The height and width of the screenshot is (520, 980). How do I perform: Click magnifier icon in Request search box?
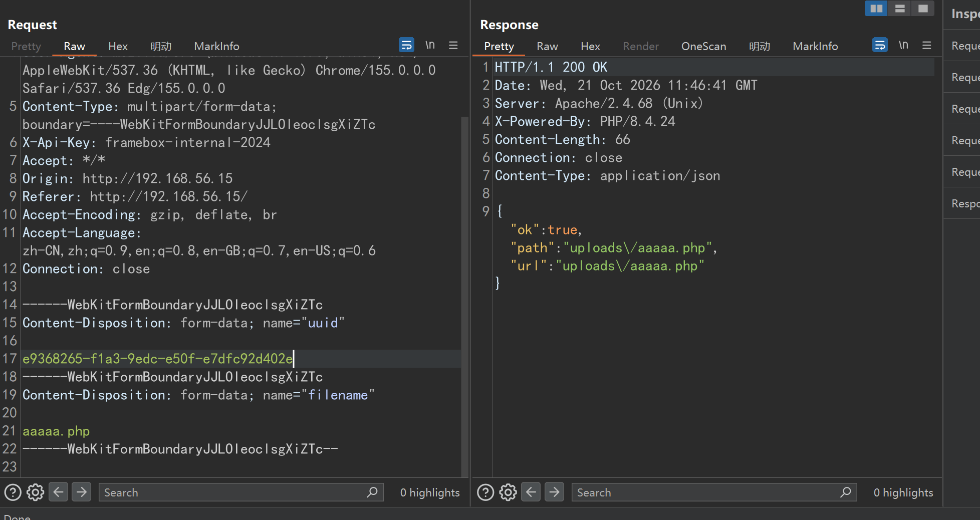pyautogui.click(x=372, y=492)
